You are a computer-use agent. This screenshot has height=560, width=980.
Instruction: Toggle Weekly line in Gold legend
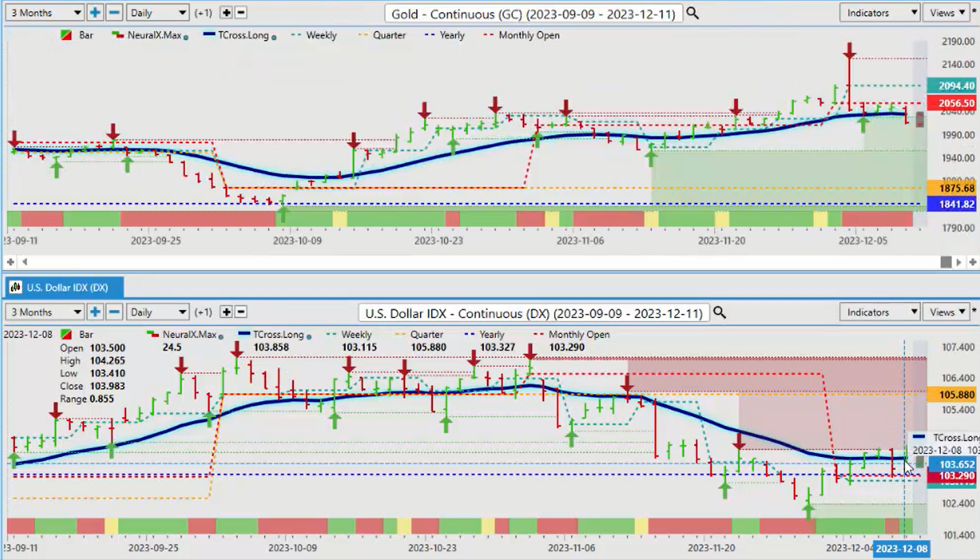[x=313, y=35]
